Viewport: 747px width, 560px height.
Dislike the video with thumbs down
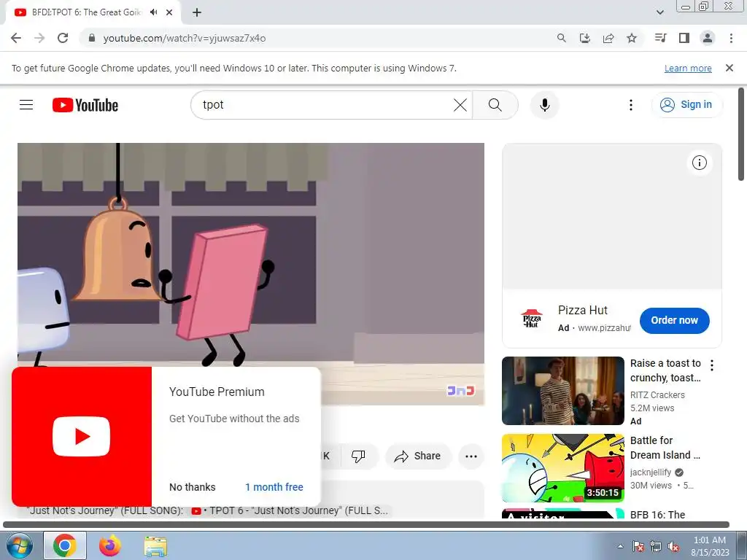click(358, 456)
